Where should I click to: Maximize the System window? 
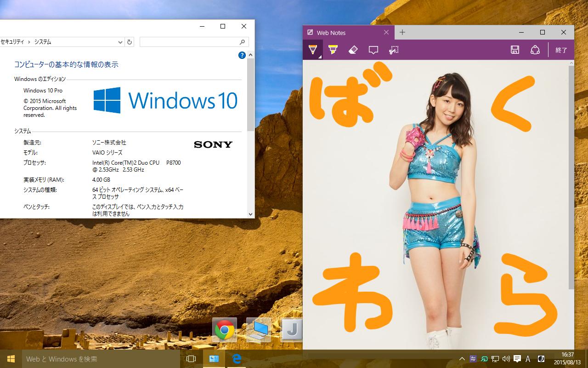(223, 26)
